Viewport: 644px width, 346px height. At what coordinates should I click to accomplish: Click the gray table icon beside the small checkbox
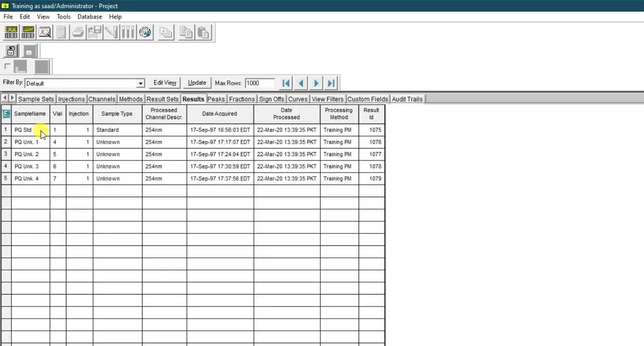coord(20,67)
